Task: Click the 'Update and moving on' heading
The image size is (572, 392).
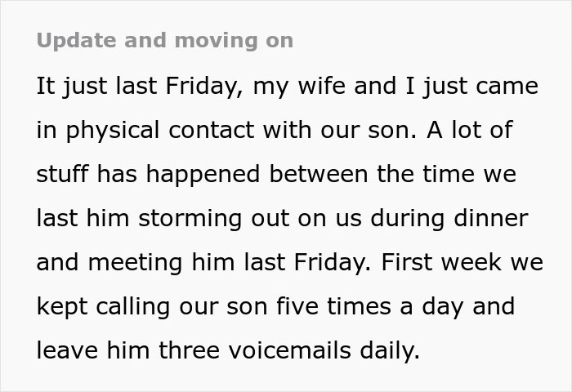Action: tap(164, 40)
